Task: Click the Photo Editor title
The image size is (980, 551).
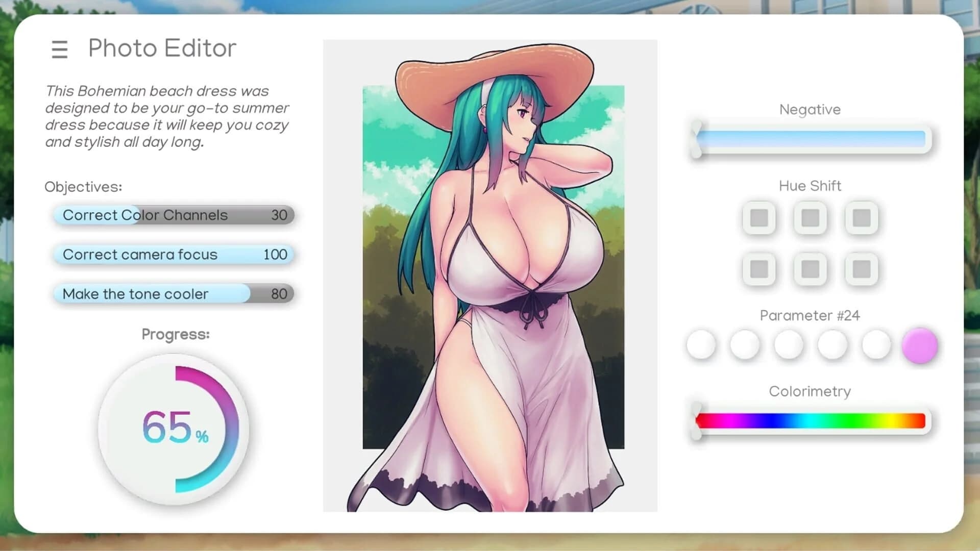Action: click(162, 48)
